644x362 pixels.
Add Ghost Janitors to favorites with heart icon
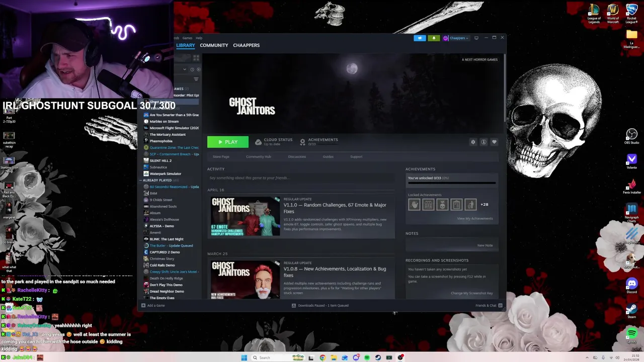494,142
